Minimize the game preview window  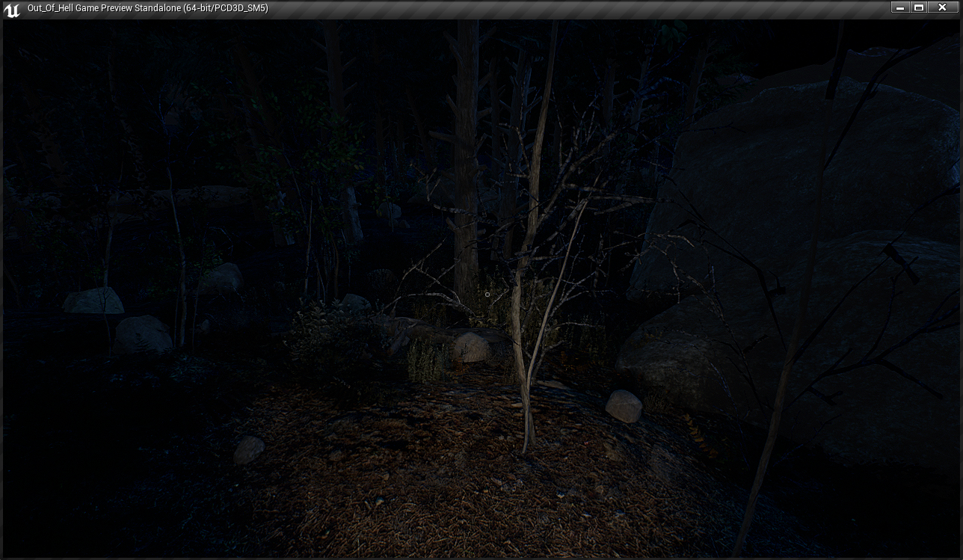(899, 7)
